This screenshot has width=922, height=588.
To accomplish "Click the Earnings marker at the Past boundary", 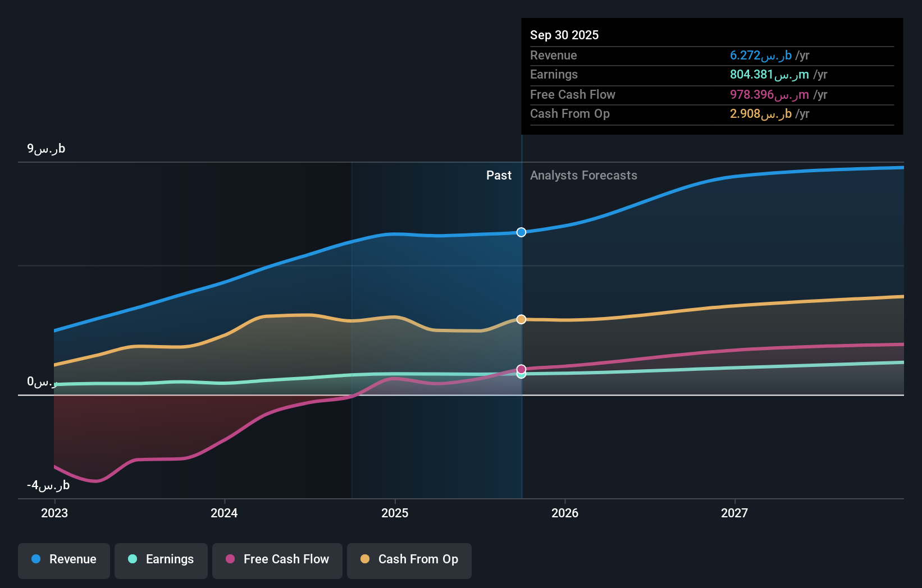I will 521,375.
